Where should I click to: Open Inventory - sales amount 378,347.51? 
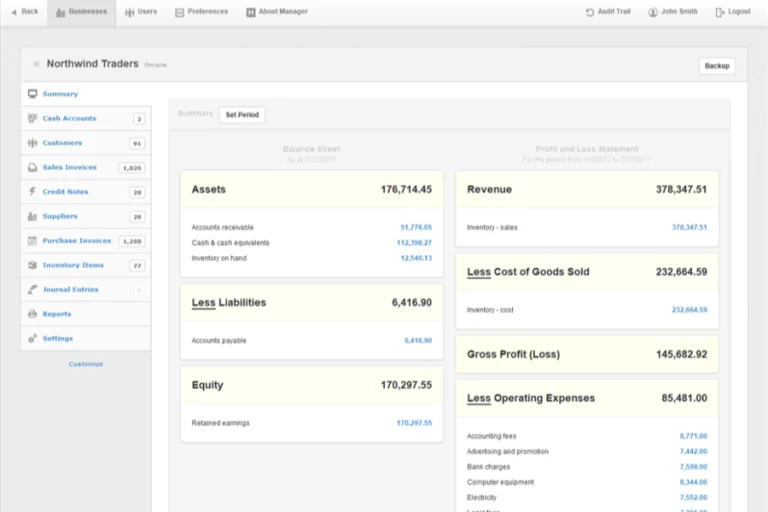tap(689, 227)
